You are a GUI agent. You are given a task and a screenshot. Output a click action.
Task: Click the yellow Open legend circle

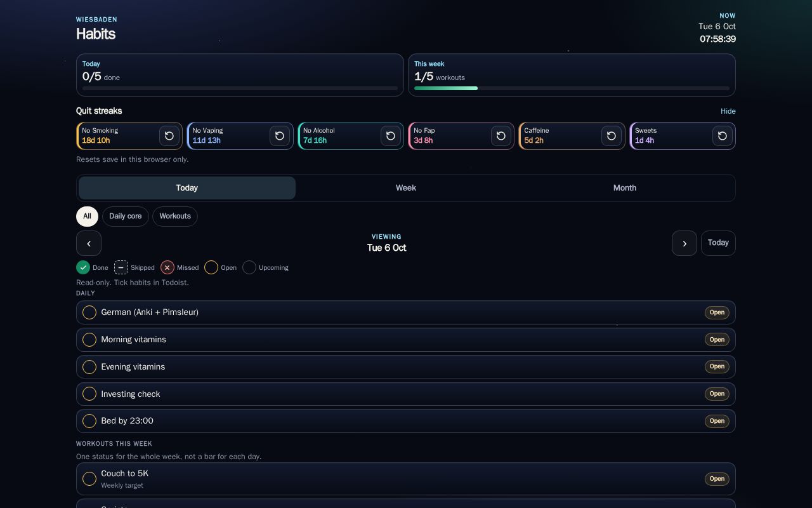211,267
